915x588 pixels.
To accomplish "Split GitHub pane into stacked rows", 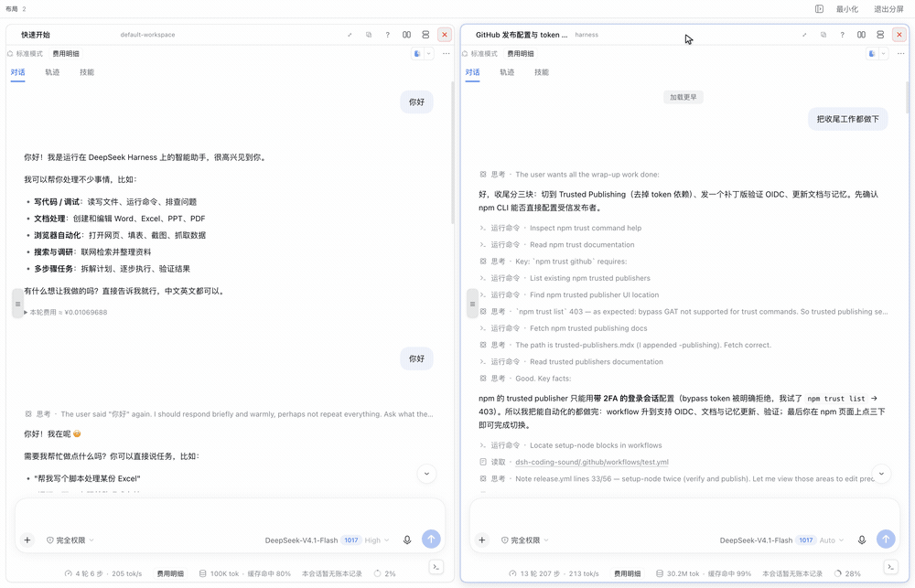I will (x=880, y=35).
